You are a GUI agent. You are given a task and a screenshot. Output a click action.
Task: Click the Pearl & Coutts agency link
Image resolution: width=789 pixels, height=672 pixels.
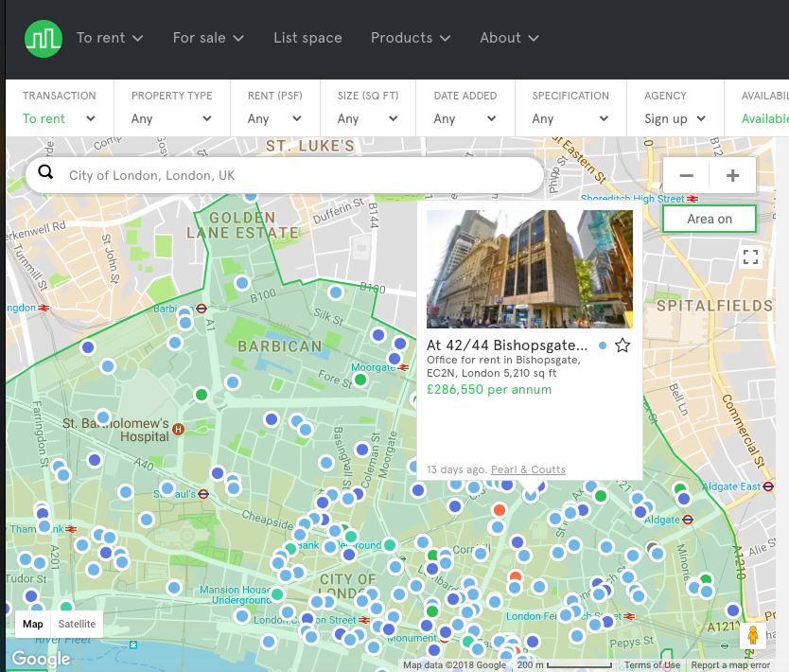coord(528,469)
